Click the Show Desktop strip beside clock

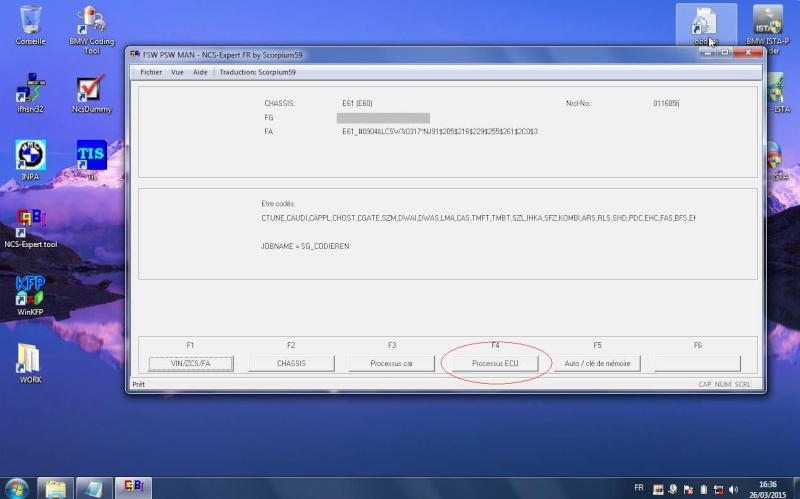pos(796,488)
